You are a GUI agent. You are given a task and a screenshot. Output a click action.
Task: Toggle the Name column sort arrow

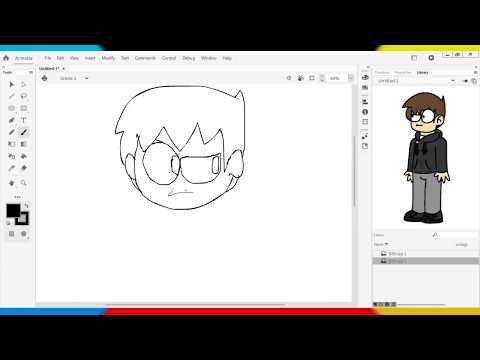[387, 244]
